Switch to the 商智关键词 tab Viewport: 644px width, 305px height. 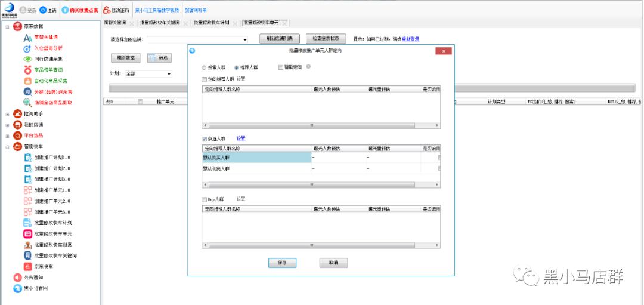[114, 23]
